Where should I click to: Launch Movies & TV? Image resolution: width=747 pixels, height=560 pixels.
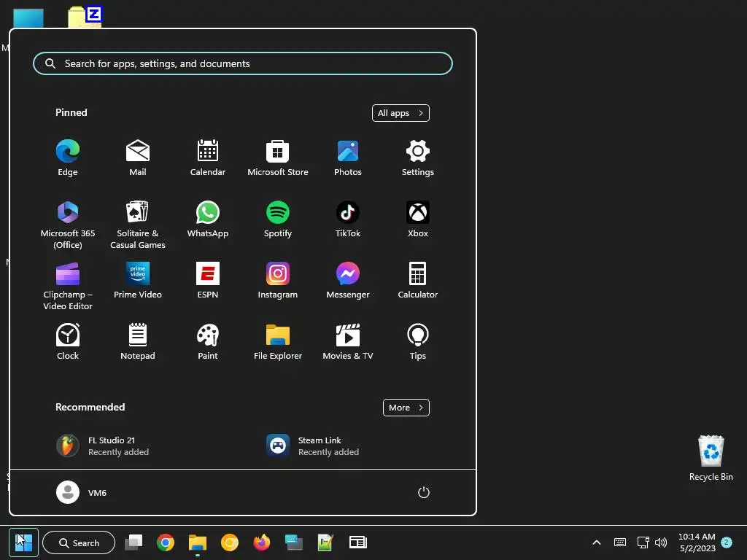click(348, 341)
